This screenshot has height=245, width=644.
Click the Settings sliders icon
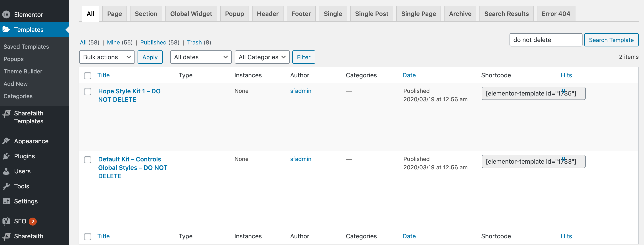point(6,201)
